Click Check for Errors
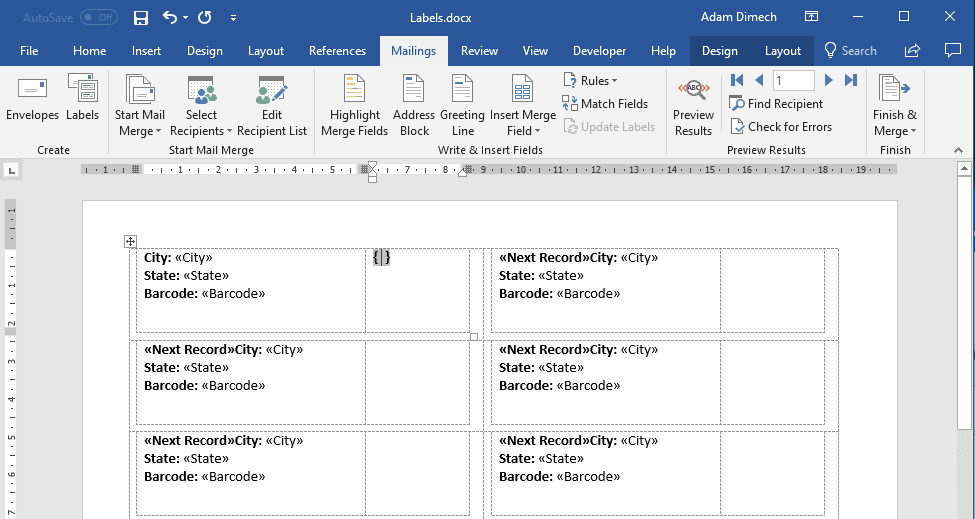 pos(780,126)
